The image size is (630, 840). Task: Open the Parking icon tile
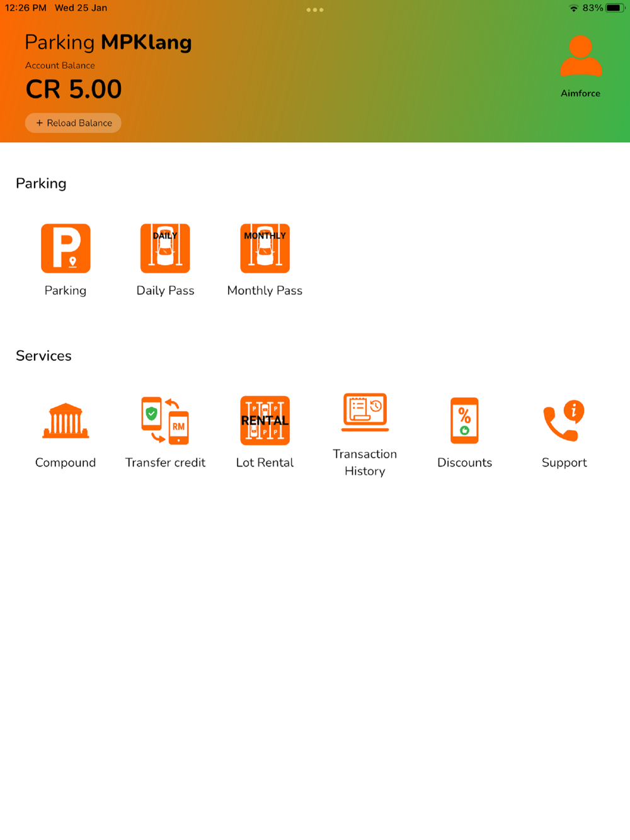[x=66, y=248]
